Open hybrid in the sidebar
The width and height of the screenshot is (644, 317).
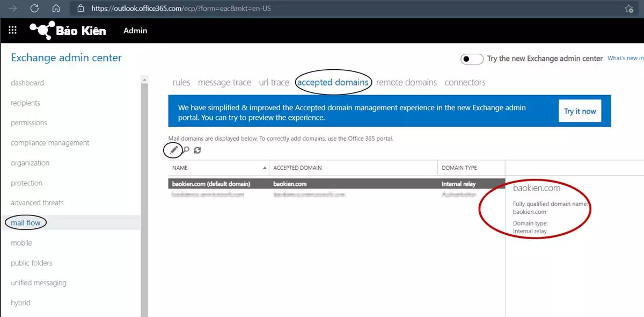pyautogui.click(x=20, y=302)
